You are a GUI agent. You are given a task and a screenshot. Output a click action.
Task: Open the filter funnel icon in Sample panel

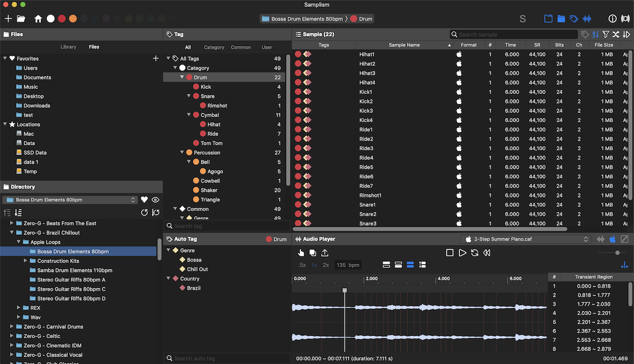point(606,35)
